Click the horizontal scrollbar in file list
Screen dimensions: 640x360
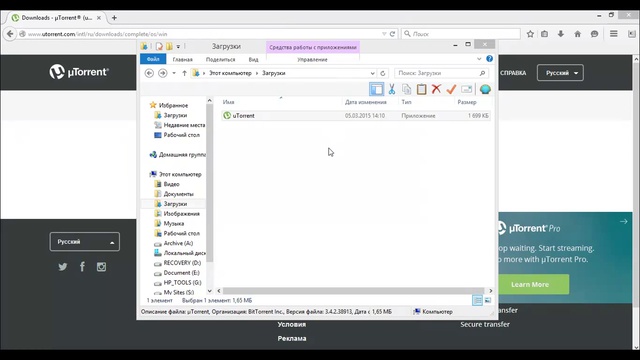pyautogui.click(x=353, y=291)
